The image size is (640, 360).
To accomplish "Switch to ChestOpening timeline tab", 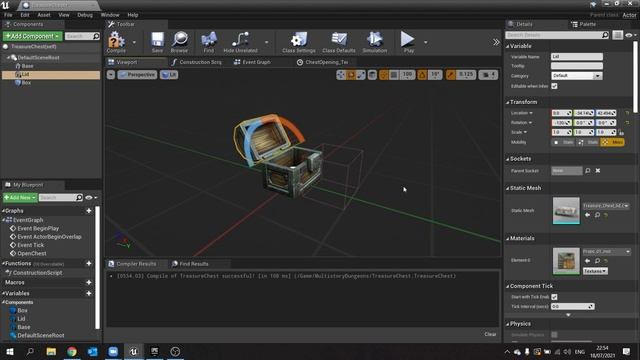I will (x=322, y=62).
